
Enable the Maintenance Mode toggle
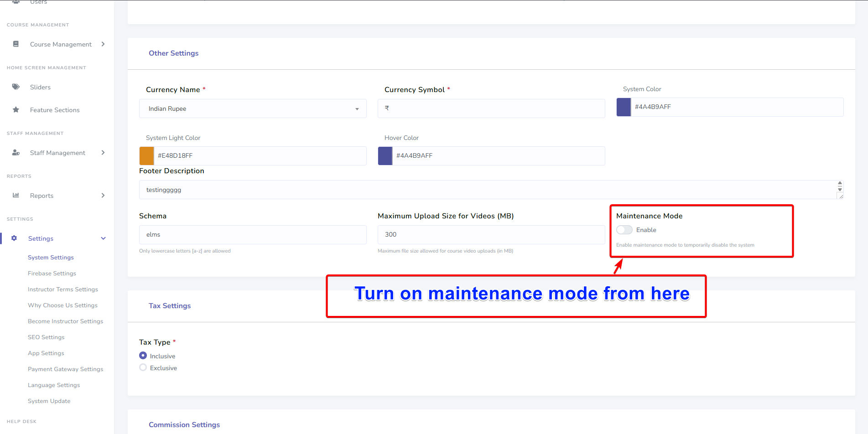point(624,230)
